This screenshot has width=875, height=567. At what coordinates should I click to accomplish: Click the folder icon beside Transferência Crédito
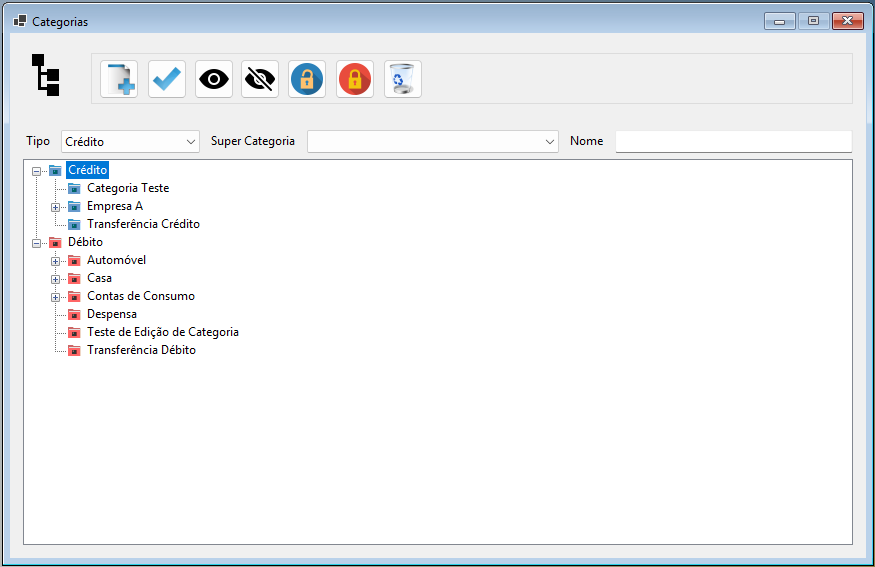(74, 225)
